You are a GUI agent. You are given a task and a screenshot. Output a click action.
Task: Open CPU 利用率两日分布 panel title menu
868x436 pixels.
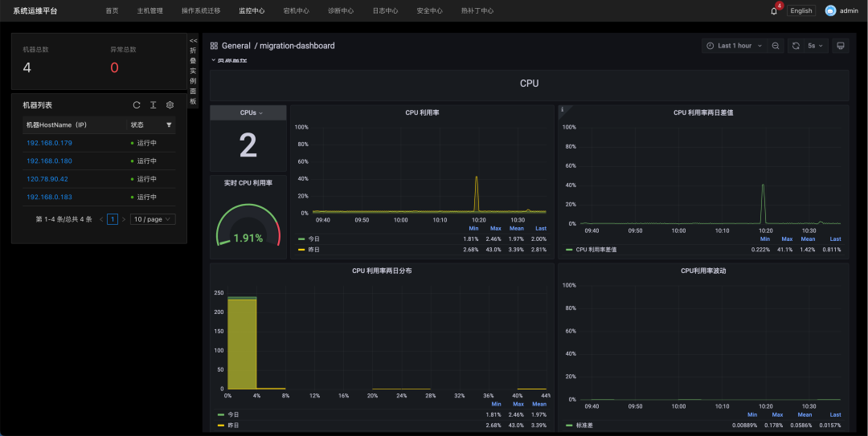[x=382, y=271]
